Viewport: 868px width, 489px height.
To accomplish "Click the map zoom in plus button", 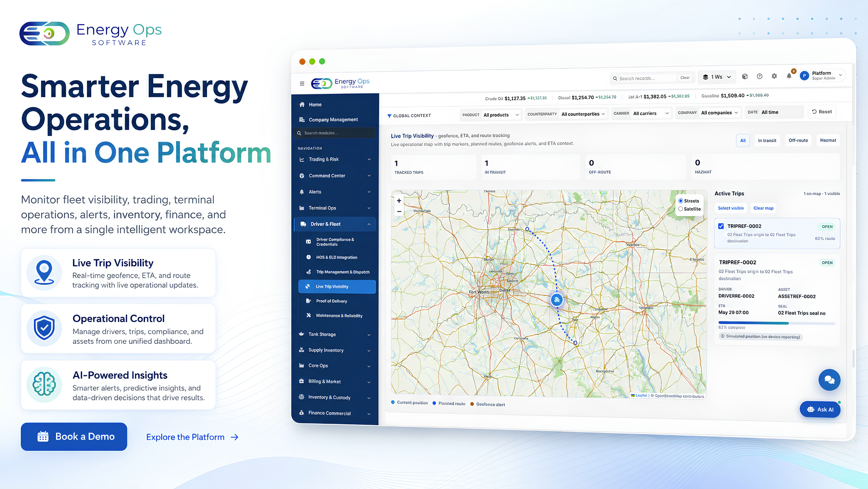I will click(399, 201).
